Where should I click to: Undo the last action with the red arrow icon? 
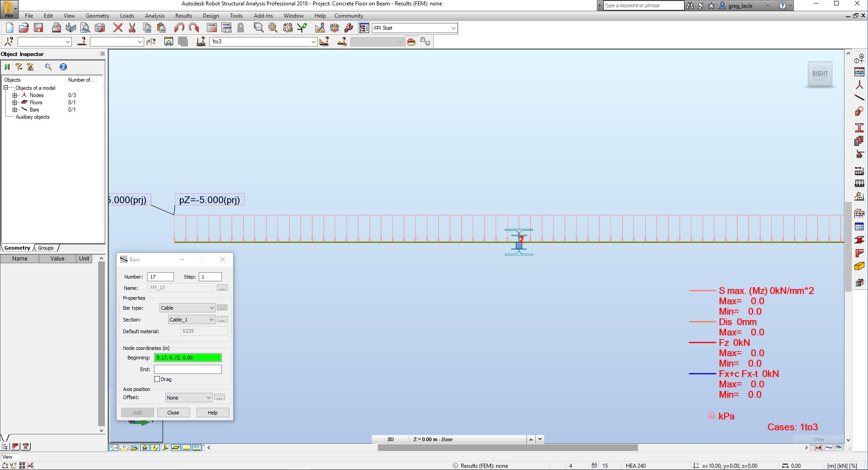coord(179,28)
